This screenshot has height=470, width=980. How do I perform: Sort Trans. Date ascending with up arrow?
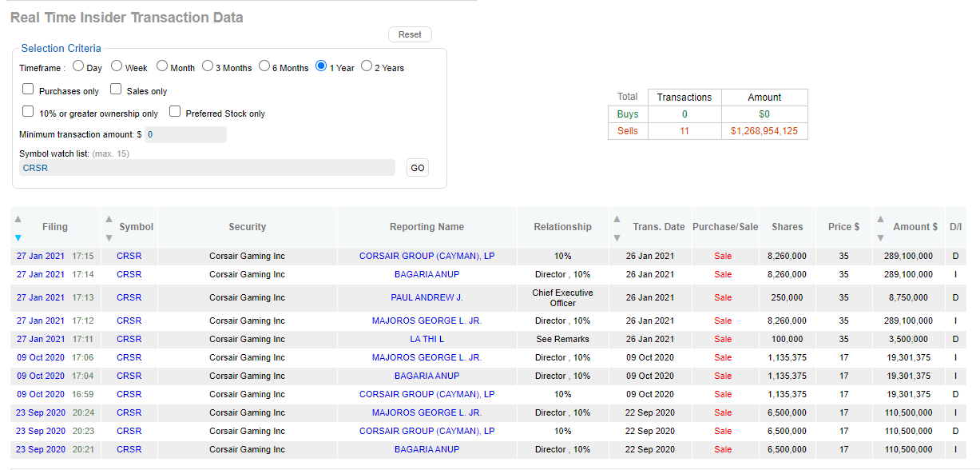coord(617,219)
